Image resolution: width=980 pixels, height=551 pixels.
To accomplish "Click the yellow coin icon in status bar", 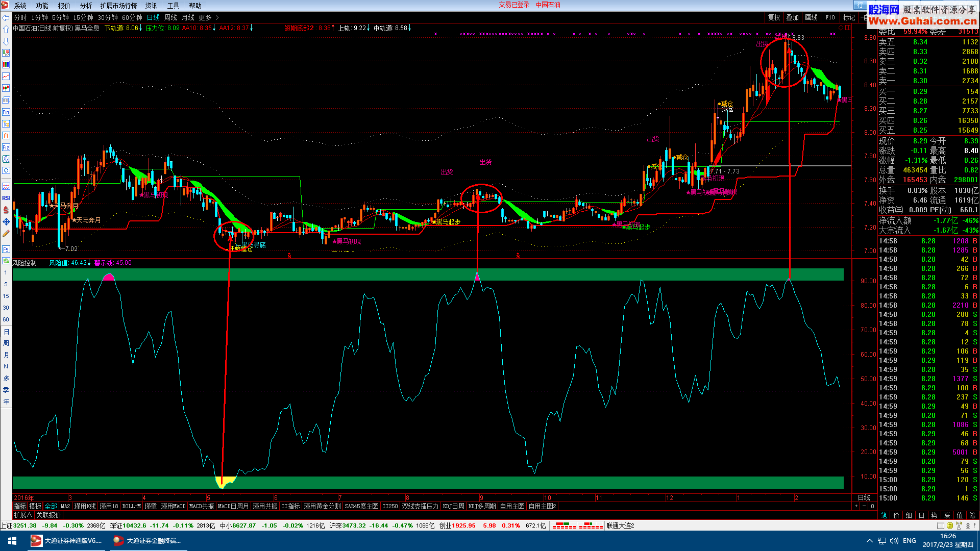I will coord(949,525).
